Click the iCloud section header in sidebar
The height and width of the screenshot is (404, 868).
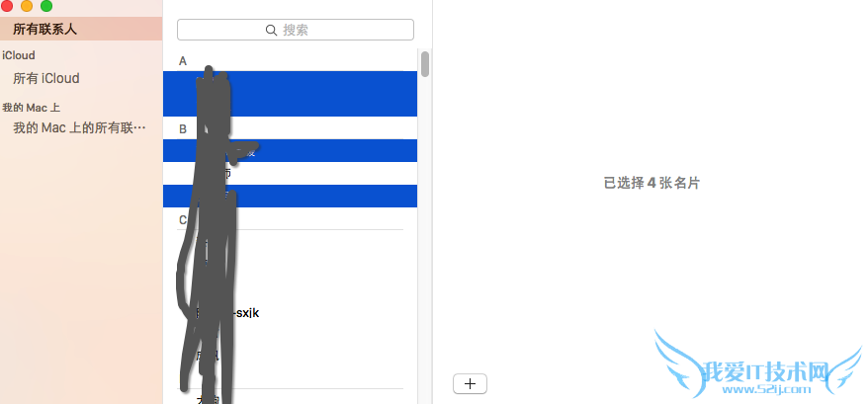coord(18,55)
